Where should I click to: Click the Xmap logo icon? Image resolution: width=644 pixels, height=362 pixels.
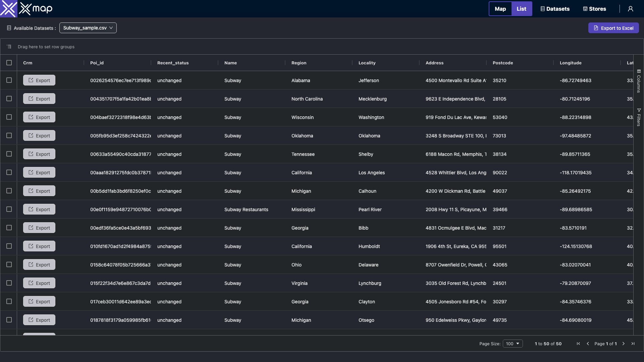click(x=8, y=9)
